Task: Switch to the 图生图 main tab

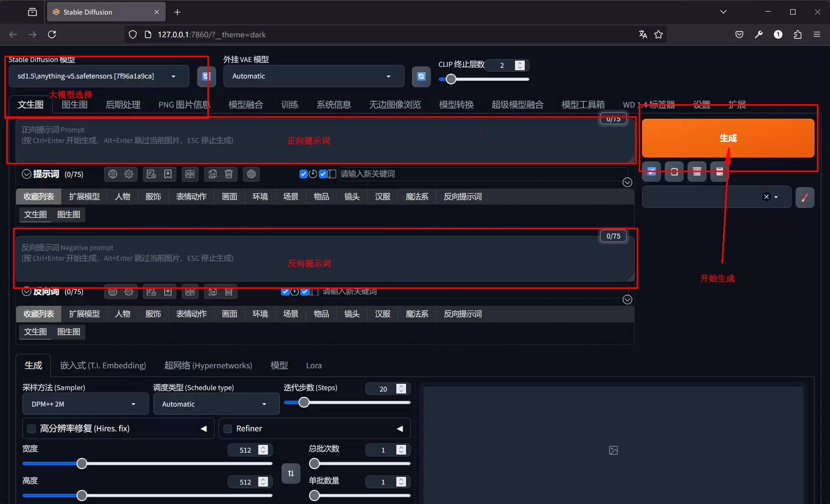Action: click(75, 105)
